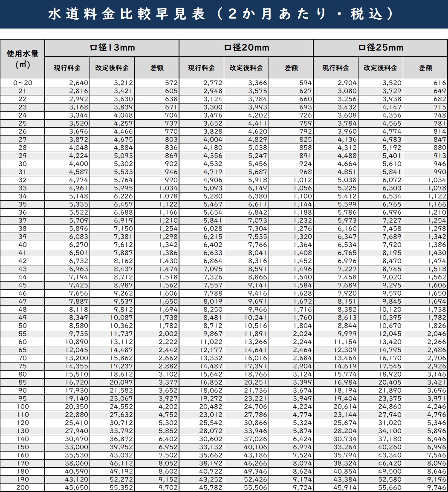Click the 口径13mm group header

coord(112,48)
